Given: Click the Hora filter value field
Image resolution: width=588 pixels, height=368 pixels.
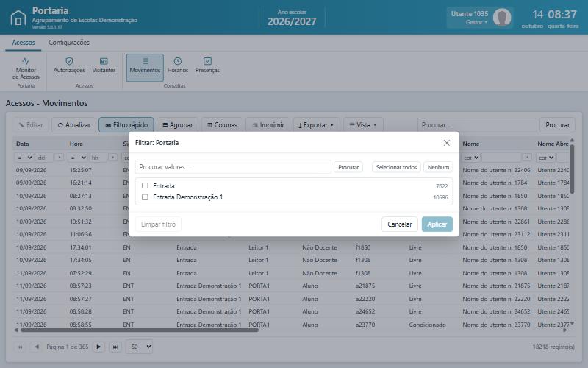Looking at the screenshot, I should tap(98, 158).
